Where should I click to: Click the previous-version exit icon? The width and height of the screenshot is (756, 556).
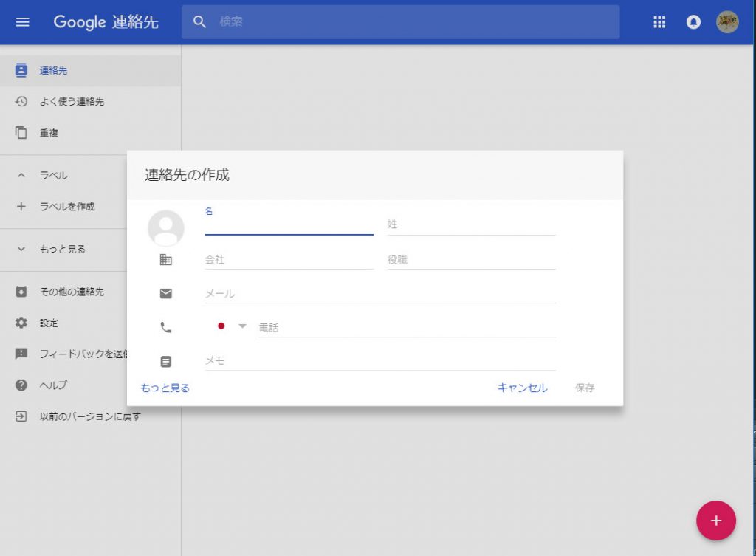(x=21, y=416)
